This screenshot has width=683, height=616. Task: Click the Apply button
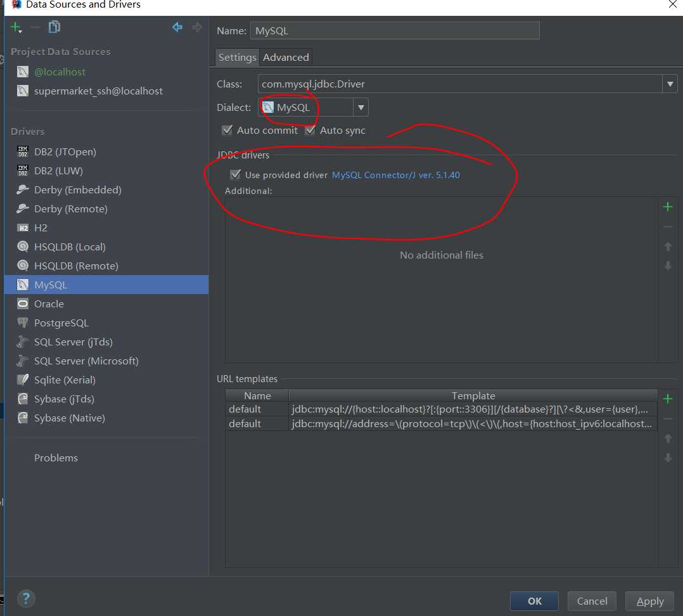coord(649,601)
